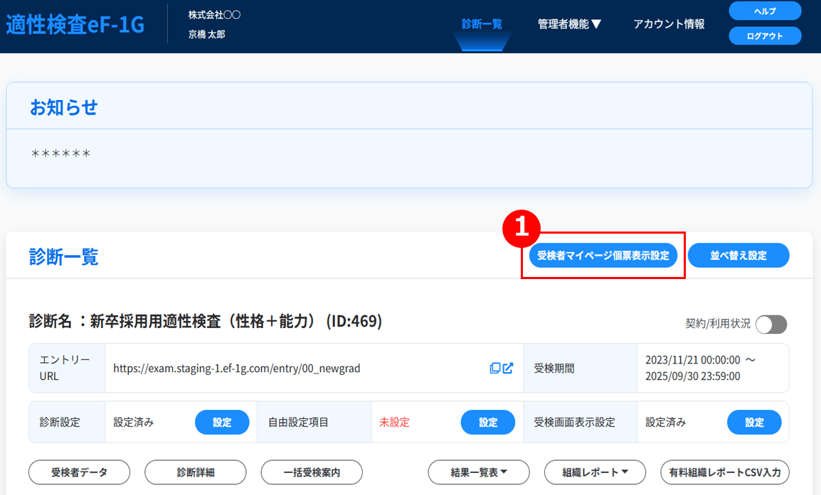Open the 受検者データ page
Image resolution: width=821 pixels, height=495 pixels.
pos(80,472)
